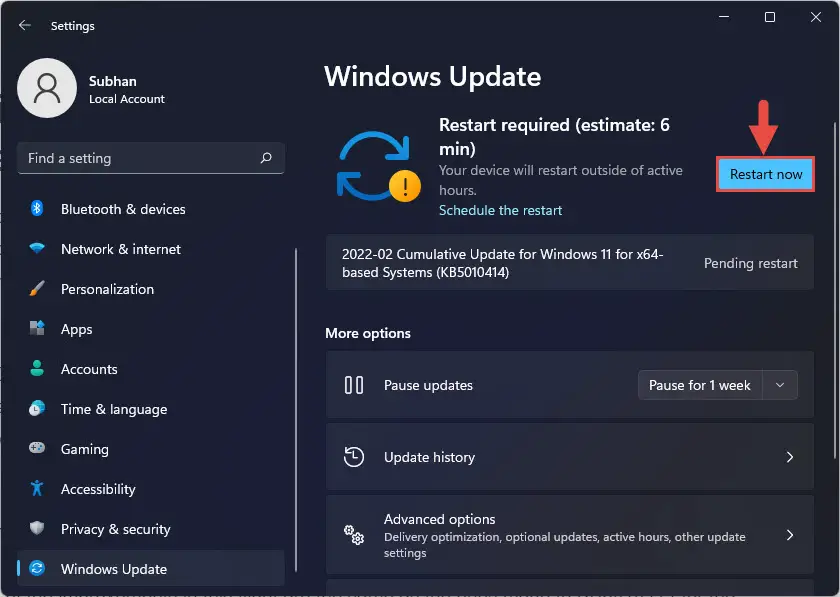
Task: Click the Gaming controller icon
Action: pyautogui.click(x=37, y=449)
